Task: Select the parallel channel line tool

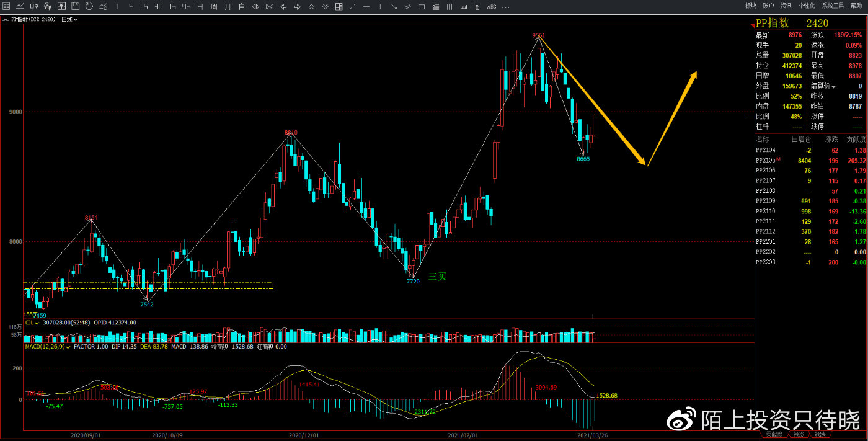Action: [408, 6]
